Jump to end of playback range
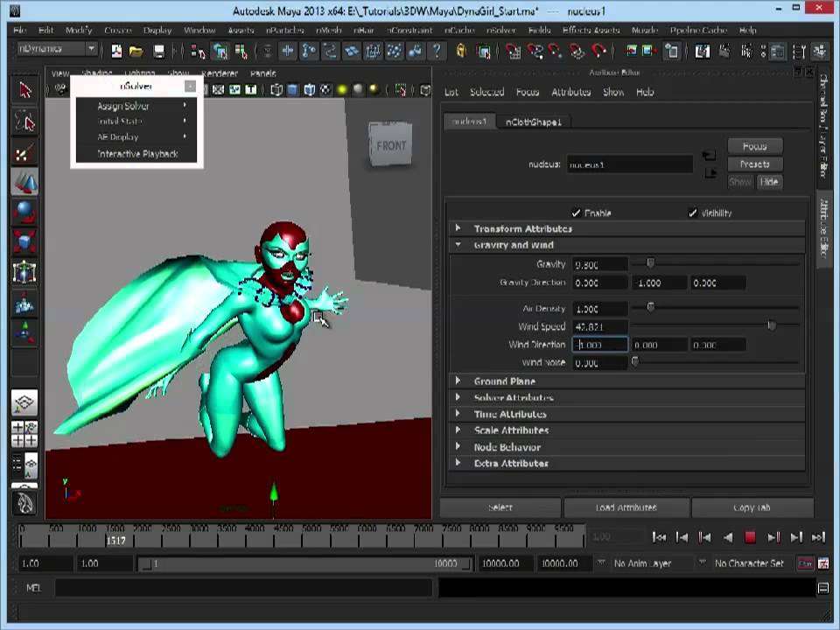This screenshot has width=840, height=630. click(818, 537)
